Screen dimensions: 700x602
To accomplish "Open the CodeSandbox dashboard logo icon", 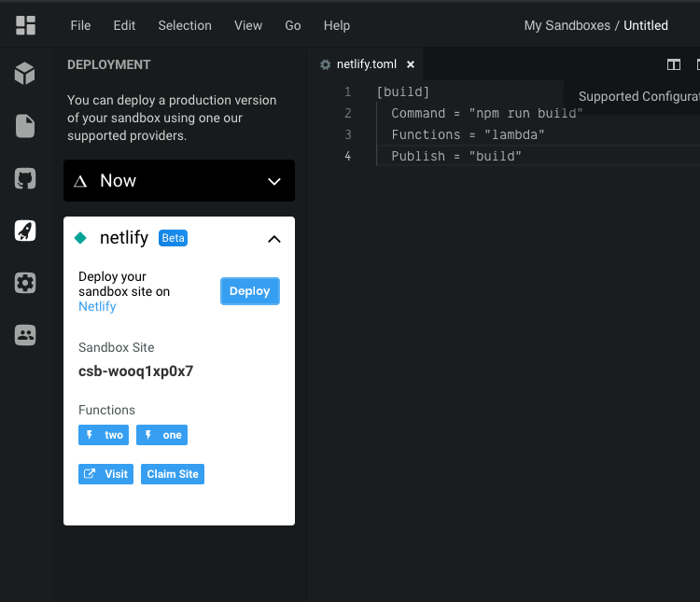I will [x=25, y=25].
